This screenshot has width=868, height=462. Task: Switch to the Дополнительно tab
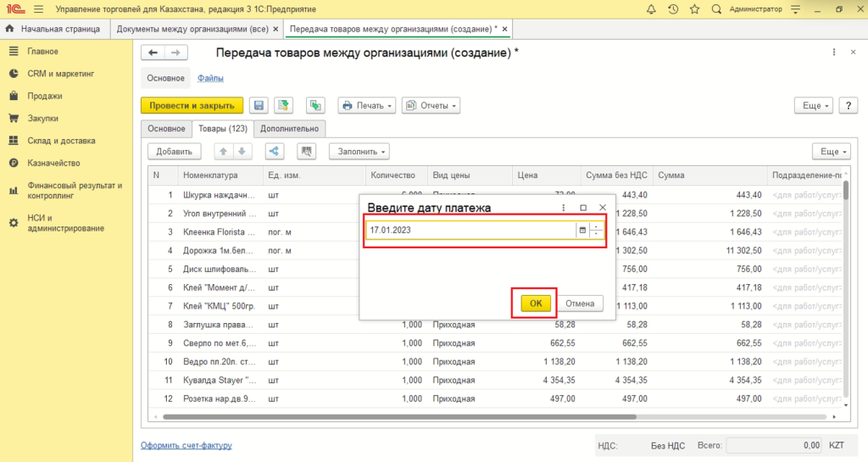coord(290,128)
